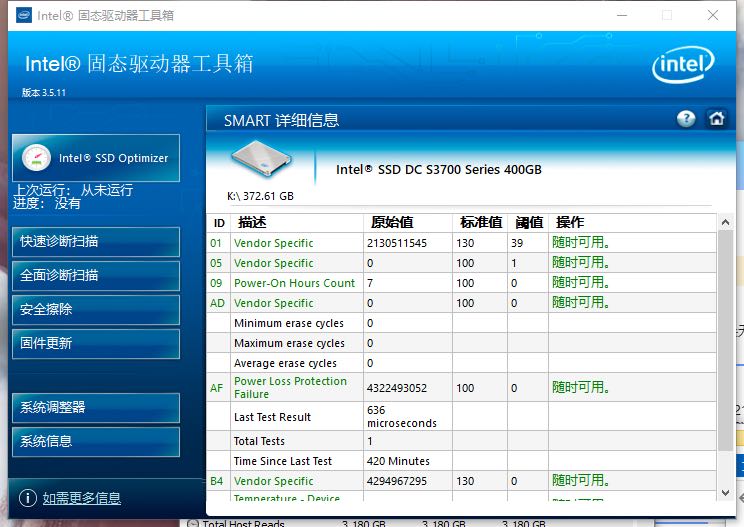Click the Total Host Reads text in background window
Viewport: 744px width, 527px height.
tap(243, 523)
